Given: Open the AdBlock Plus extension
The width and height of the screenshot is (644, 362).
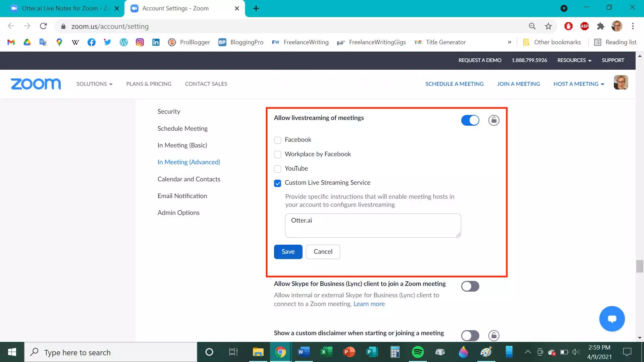Looking at the screenshot, I should click(x=585, y=26).
